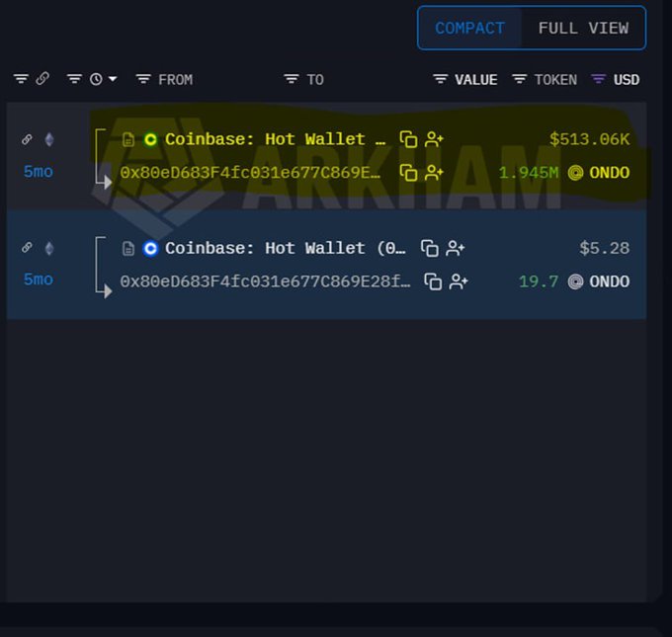Add sender contact in $513.06K row
The width and height of the screenshot is (672, 637).
click(434, 139)
